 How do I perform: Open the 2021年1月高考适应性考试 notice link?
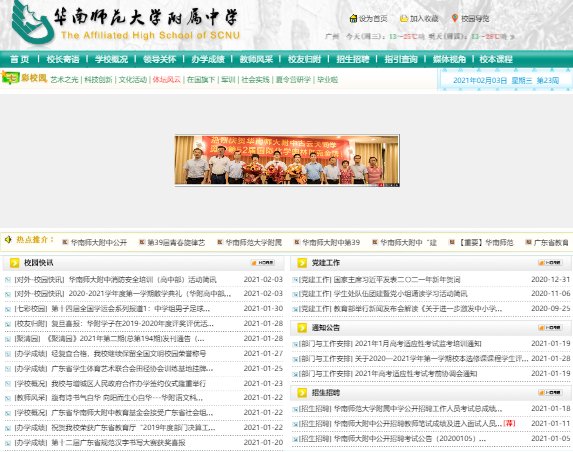[x=390, y=344]
